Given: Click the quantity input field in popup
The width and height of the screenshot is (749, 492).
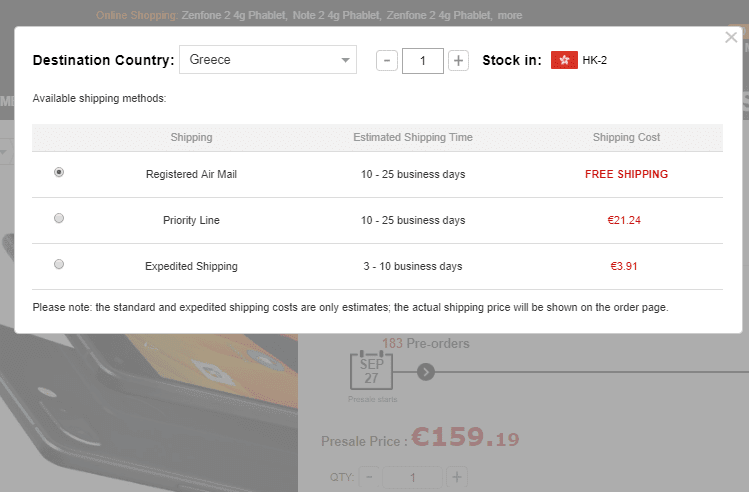Looking at the screenshot, I should coord(423,61).
